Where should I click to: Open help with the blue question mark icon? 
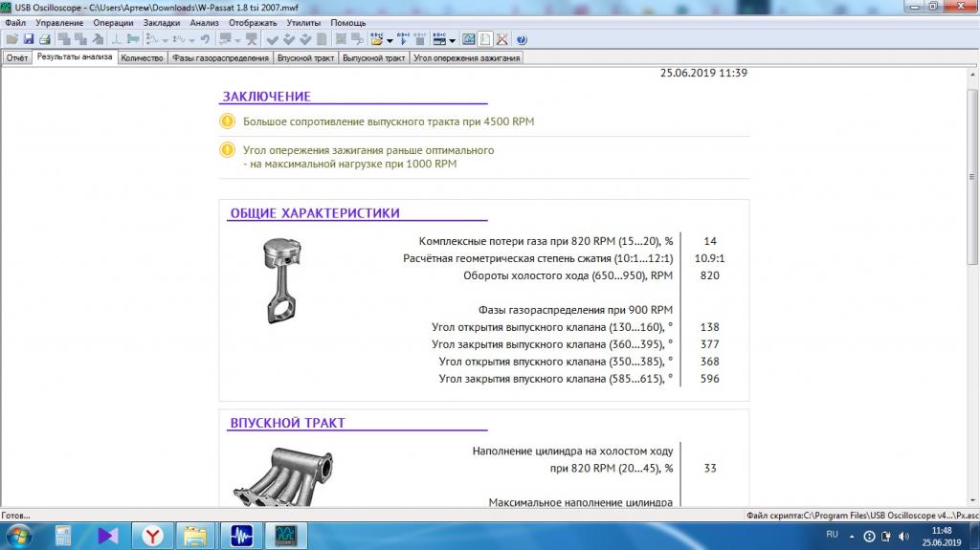pos(522,39)
